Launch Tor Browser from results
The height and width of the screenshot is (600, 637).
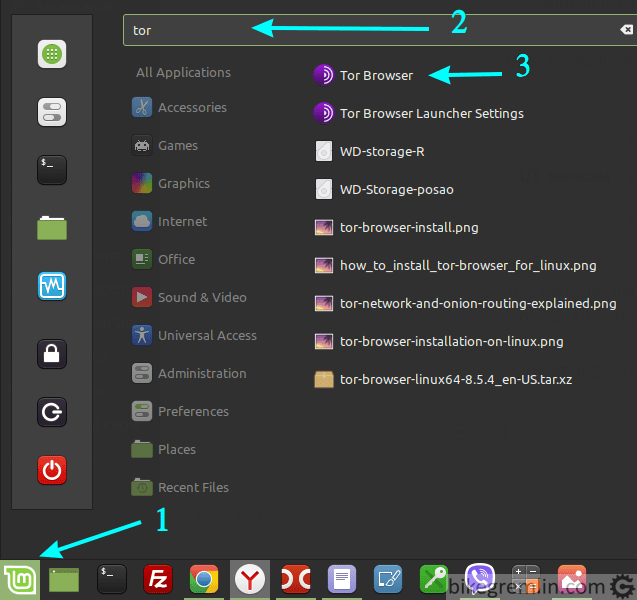pyautogui.click(x=363, y=75)
